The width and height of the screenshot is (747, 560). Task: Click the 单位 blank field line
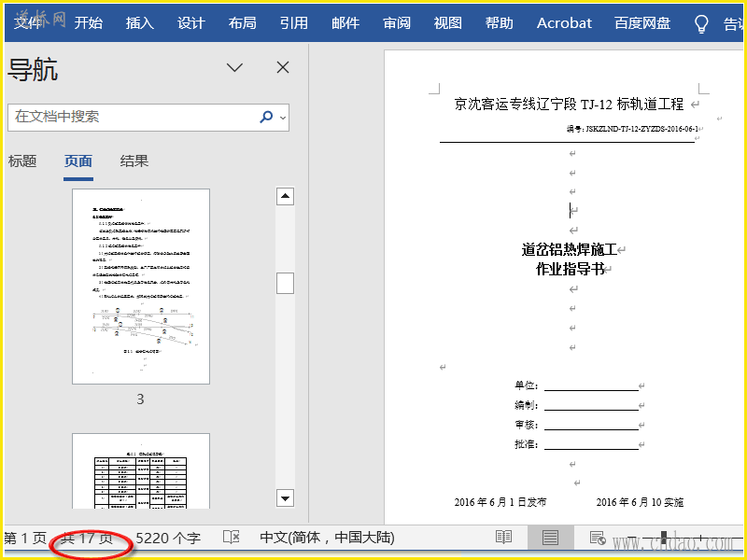pos(591,385)
